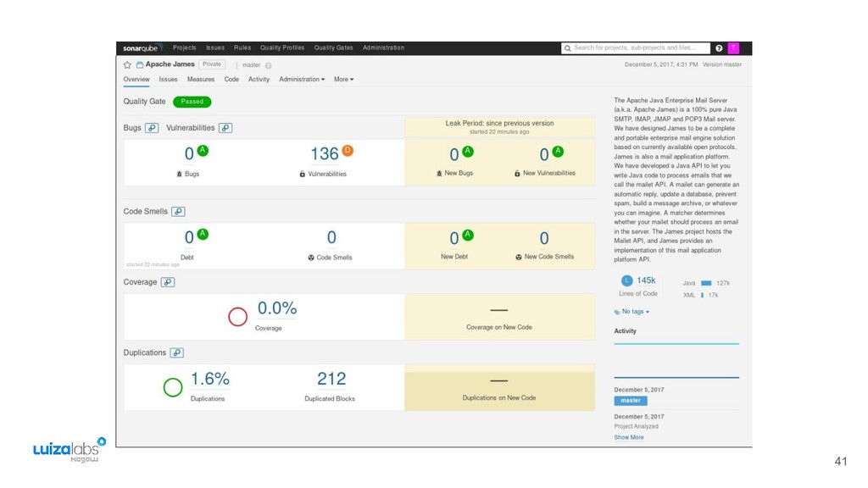
Task: Select the Measures tab
Action: [x=201, y=79]
